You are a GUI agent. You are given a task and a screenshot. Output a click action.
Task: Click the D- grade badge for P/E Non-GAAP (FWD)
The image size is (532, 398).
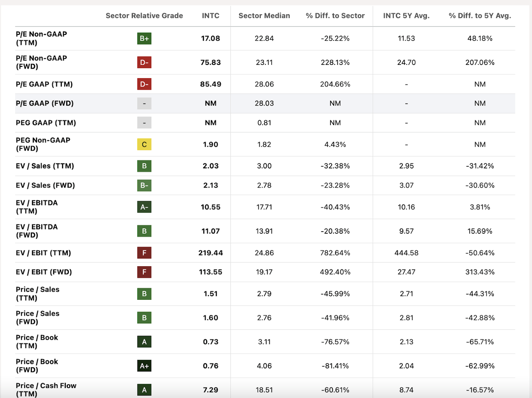pos(144,62)
